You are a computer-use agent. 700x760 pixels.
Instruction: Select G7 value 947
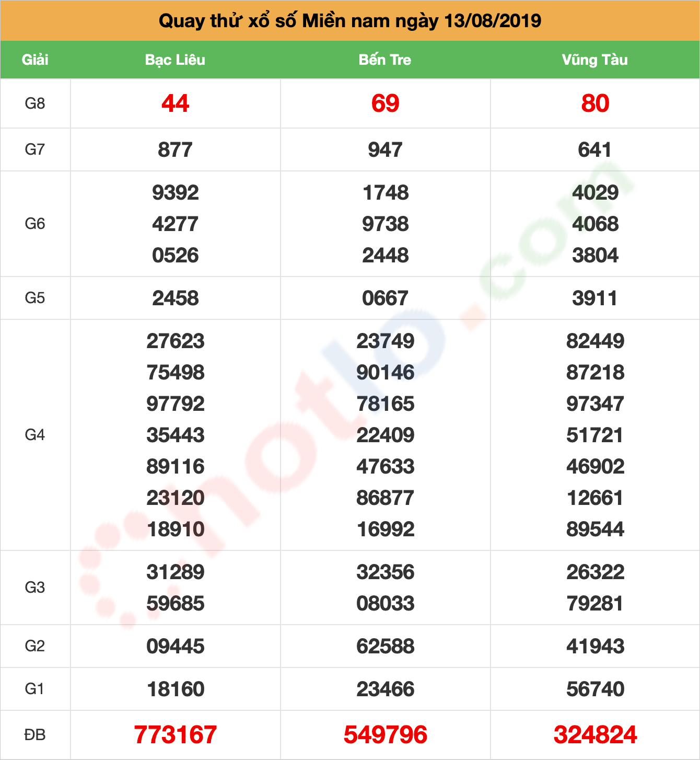(385, 150)
